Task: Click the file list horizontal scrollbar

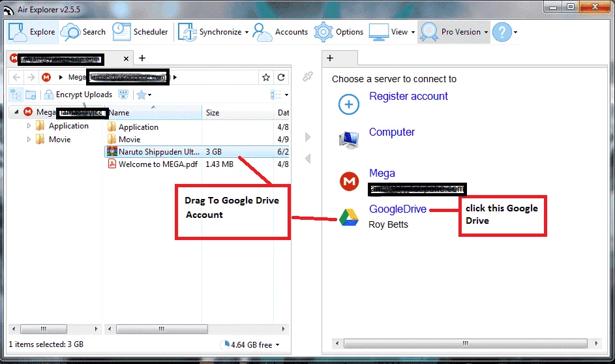Action: click(x=162, y=329)
